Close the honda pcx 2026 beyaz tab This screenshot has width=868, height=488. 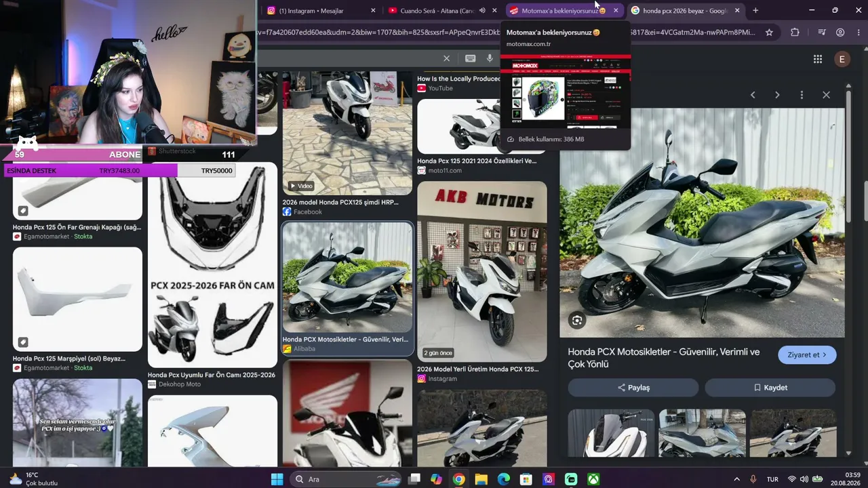(x=737, y=10)
